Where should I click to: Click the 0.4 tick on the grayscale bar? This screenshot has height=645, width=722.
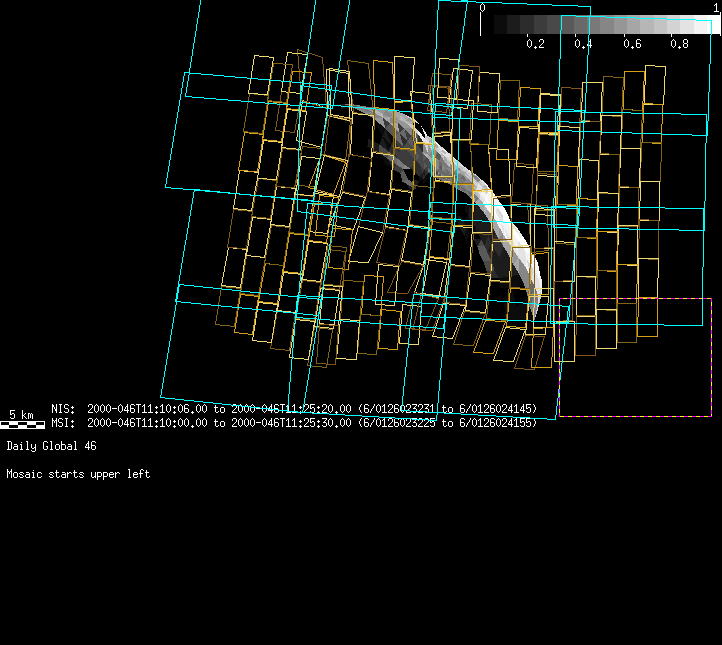click(583, 44)
